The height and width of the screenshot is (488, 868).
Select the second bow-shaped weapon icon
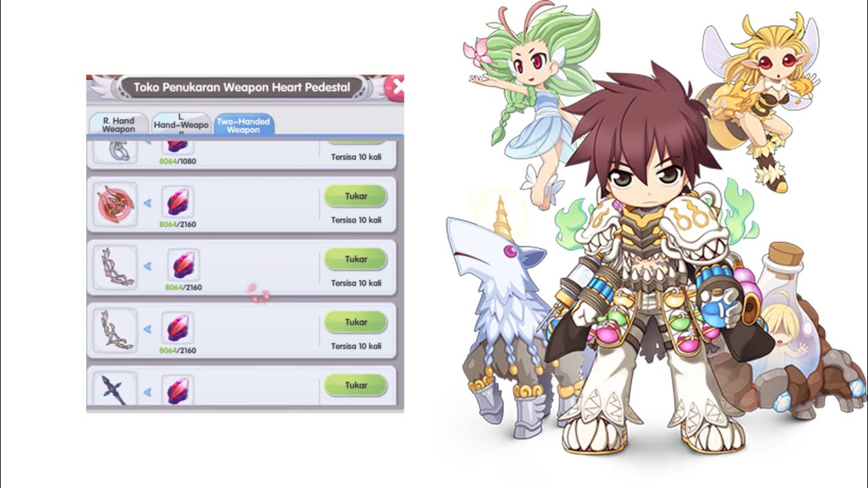coord(115,331)
